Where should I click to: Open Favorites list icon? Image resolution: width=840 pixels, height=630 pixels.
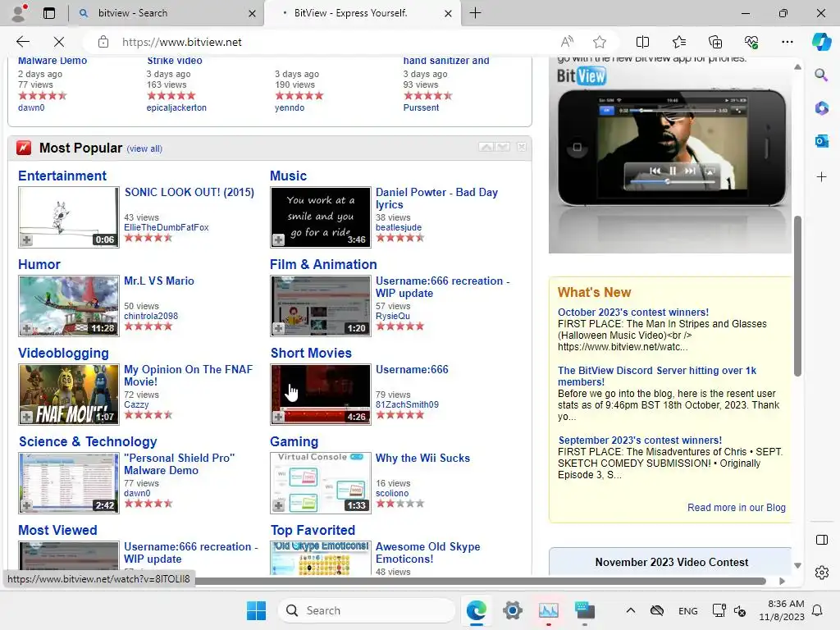[x=678, y=42]
